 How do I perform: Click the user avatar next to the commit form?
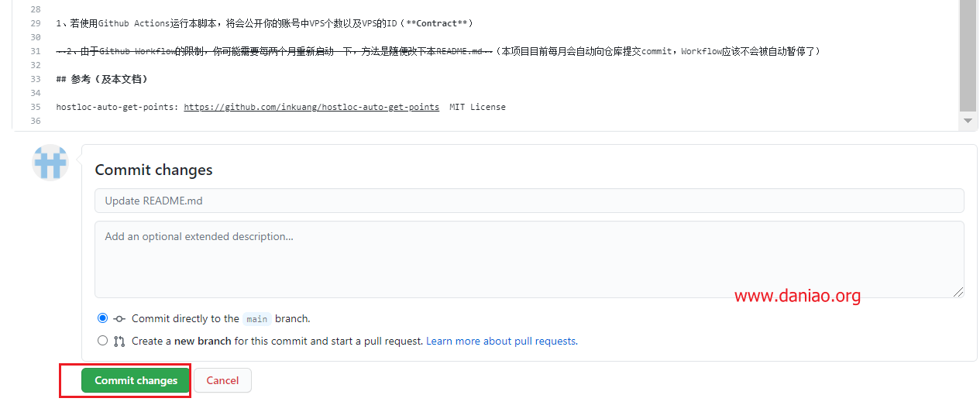pyautogui.click(x=50, y=163)
